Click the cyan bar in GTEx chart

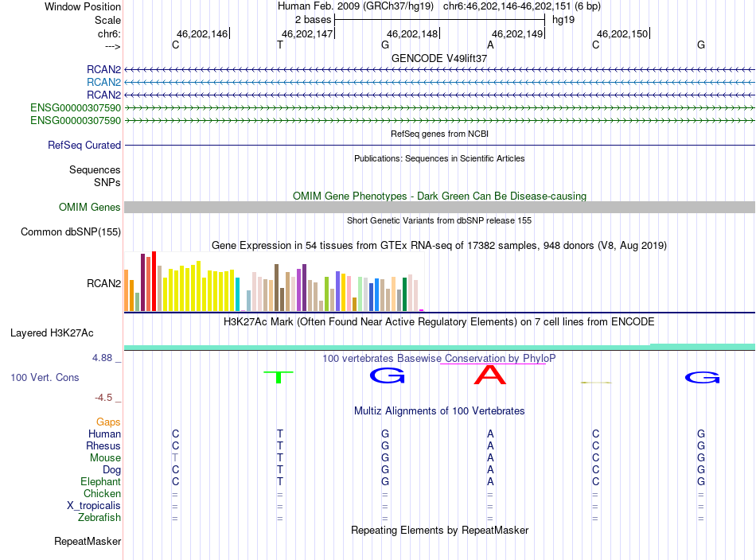(237, 294)
